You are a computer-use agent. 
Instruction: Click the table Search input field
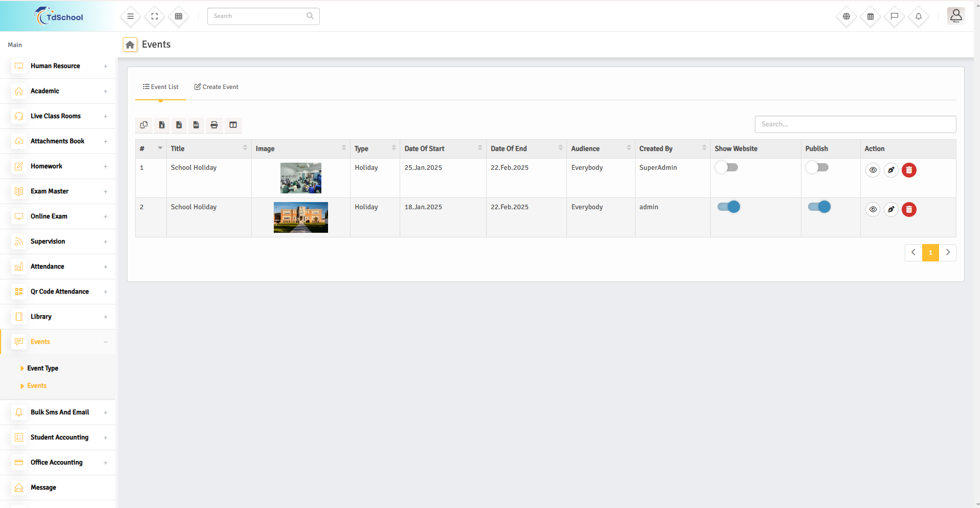click(855, 124)
